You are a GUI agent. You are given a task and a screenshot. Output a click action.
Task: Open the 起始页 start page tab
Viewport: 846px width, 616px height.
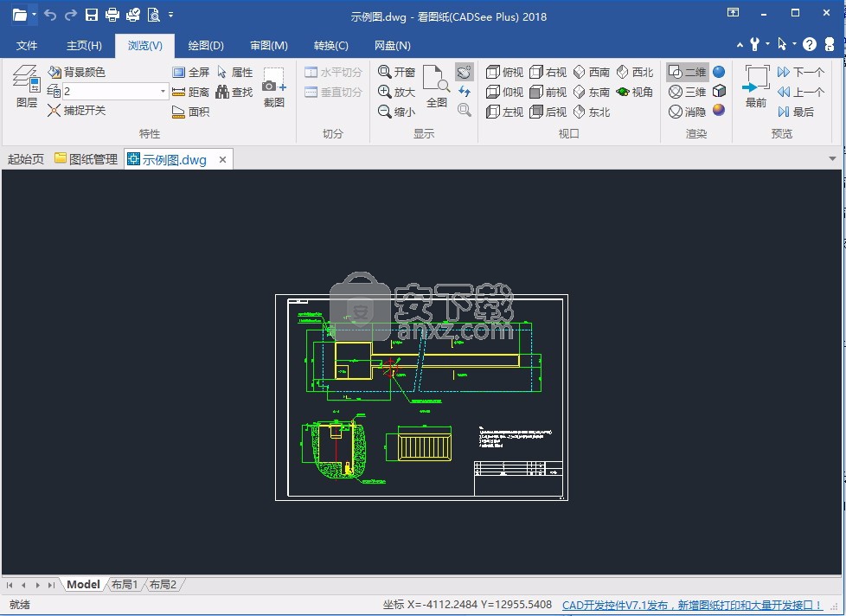tap(25, 159)
